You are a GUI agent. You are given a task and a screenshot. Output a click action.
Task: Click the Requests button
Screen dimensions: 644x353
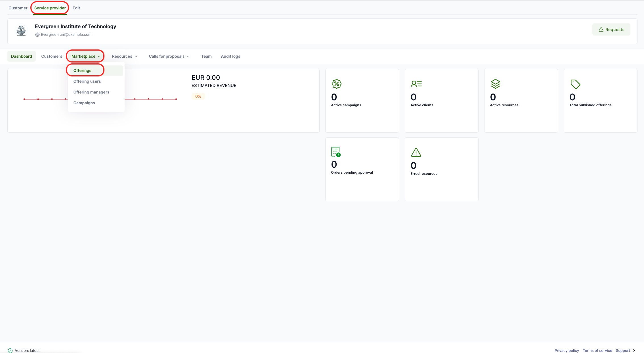click(611, 30)
